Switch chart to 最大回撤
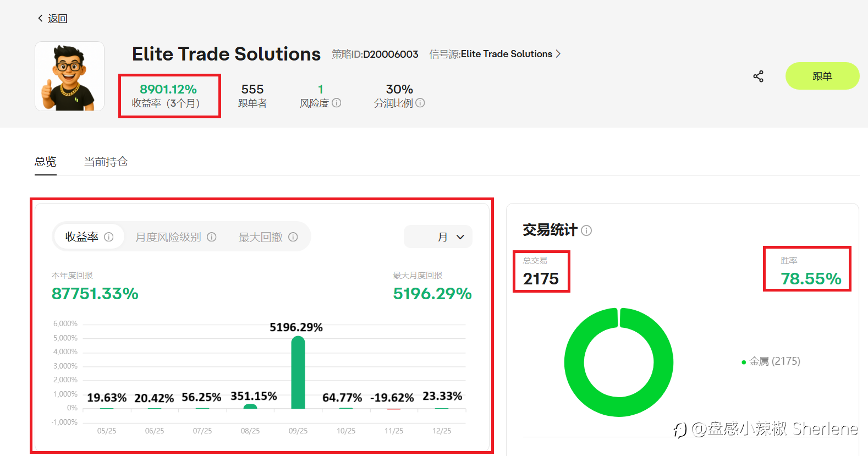This screenshot has height=456, width=868. click(268, 237)
